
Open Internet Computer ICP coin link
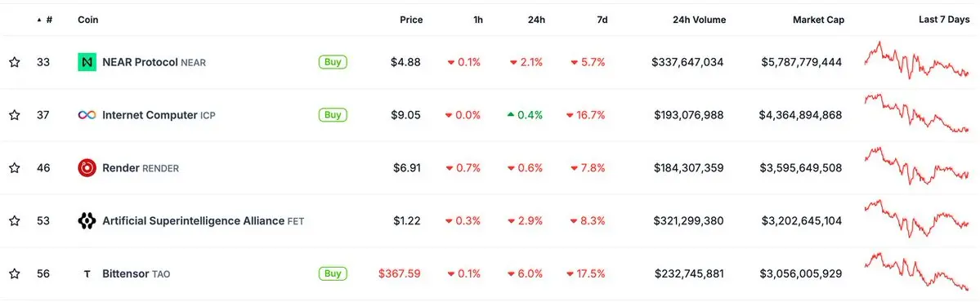pos(159,115)
